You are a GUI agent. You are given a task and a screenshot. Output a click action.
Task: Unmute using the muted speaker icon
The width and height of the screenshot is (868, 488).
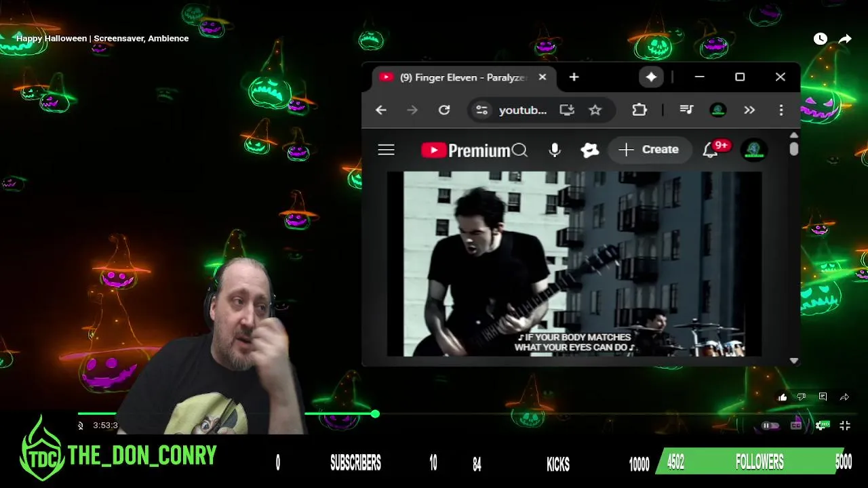(81, 426)
